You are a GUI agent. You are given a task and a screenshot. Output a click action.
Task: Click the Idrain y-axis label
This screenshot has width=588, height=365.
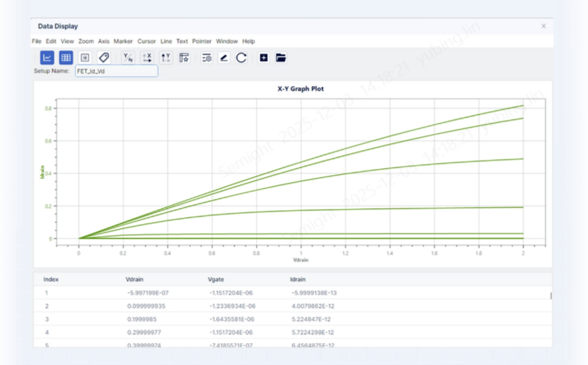click(42, 172)
